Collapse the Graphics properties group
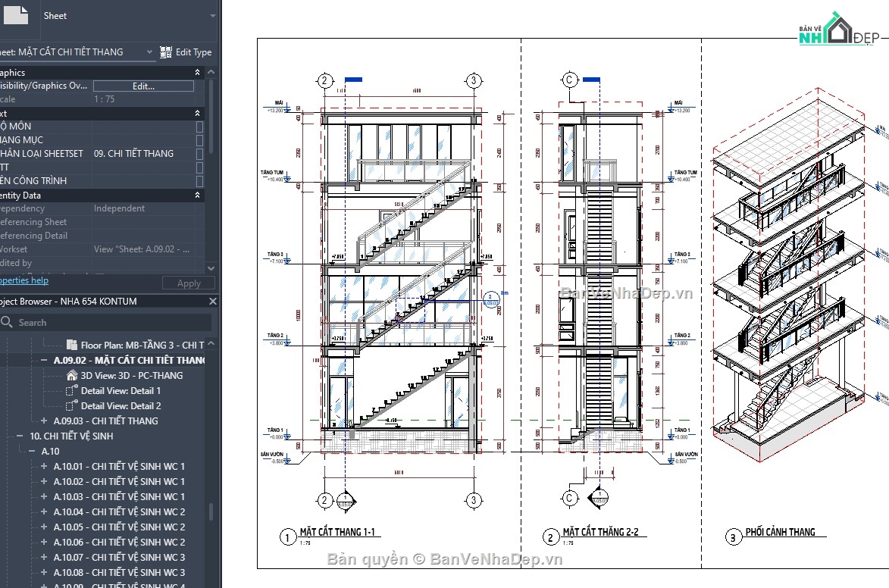The width and height of the screenshot is (889, 588). point(197,73)
